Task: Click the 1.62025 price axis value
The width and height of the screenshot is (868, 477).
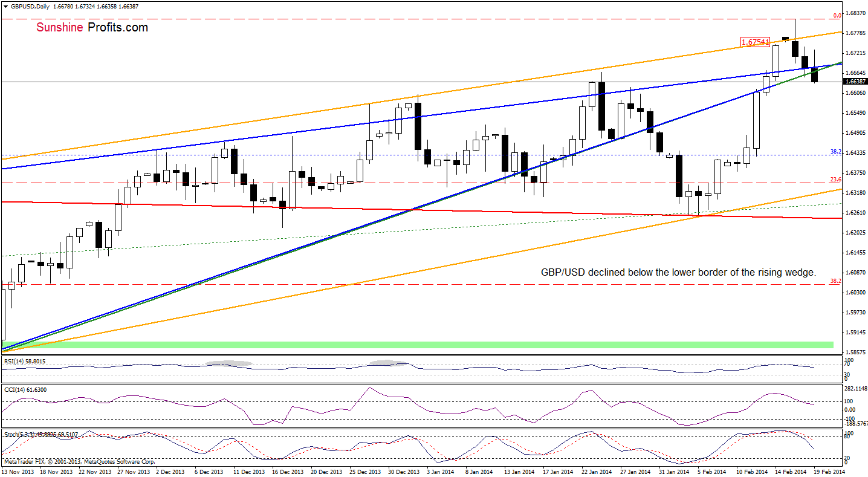Action: point(856,233)
